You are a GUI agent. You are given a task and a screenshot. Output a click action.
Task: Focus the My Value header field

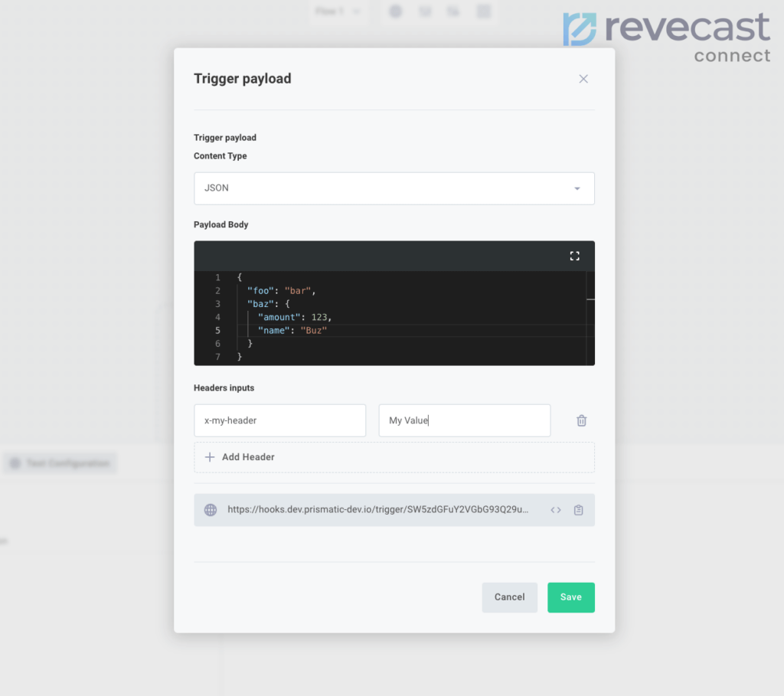point(464,420)
